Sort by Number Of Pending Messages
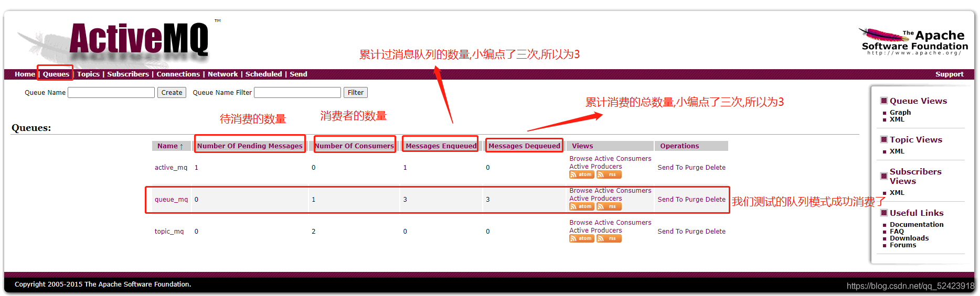This screenshot has height=296, width=980. 250,146
